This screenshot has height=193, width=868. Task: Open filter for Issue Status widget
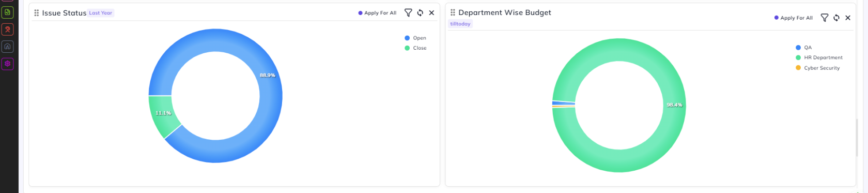point(408,13)
